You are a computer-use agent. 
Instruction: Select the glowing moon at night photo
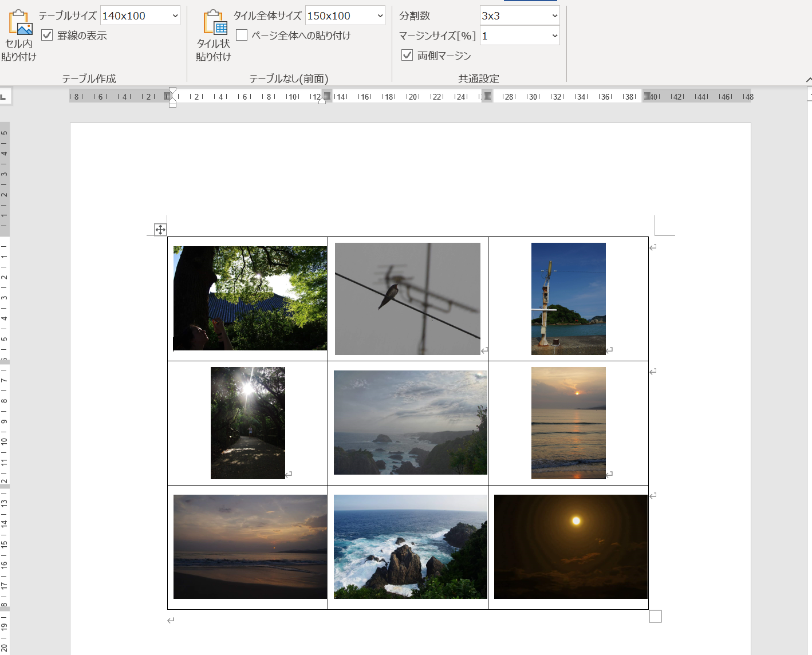click(x=571, y=547)
